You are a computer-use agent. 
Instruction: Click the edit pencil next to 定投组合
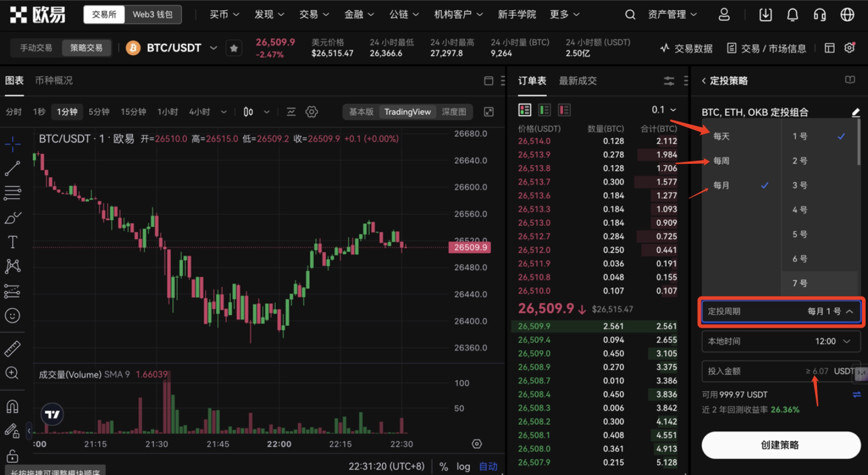855,112
